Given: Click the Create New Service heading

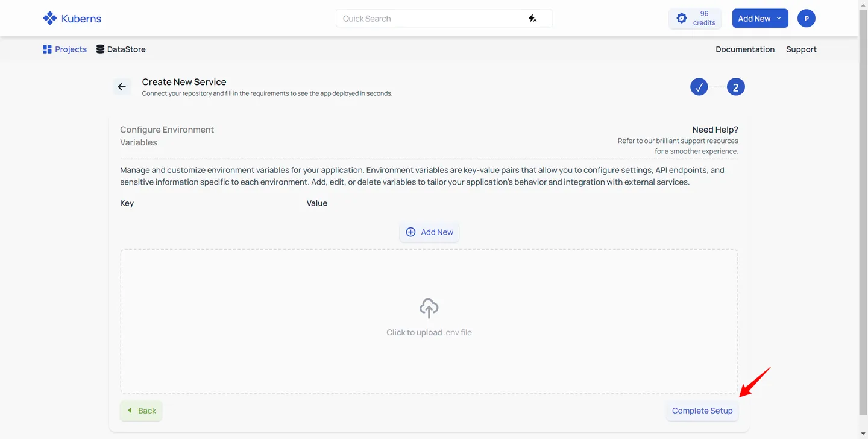Looking at the screenshot, I should pyautogui.click(x=184, y=82).
